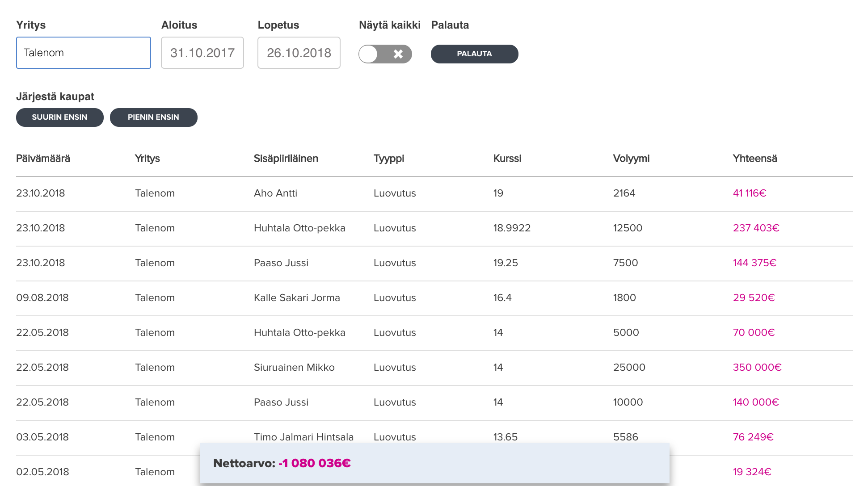Click the Nettoarvo summary banner
Screen dimensions: 868x486
[434, 463]
